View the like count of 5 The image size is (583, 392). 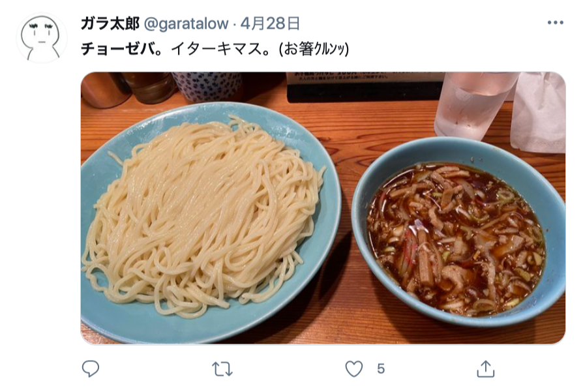tap(381, 369)
